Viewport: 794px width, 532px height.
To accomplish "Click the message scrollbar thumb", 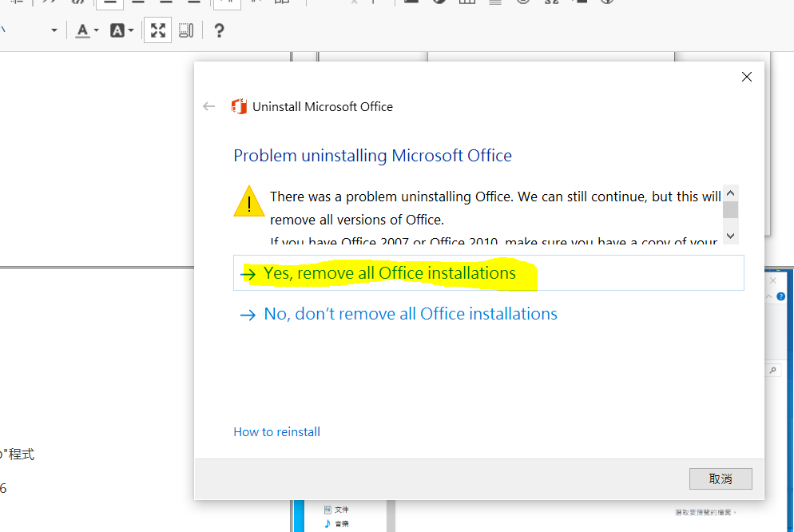I will click(x=730, y=209).
